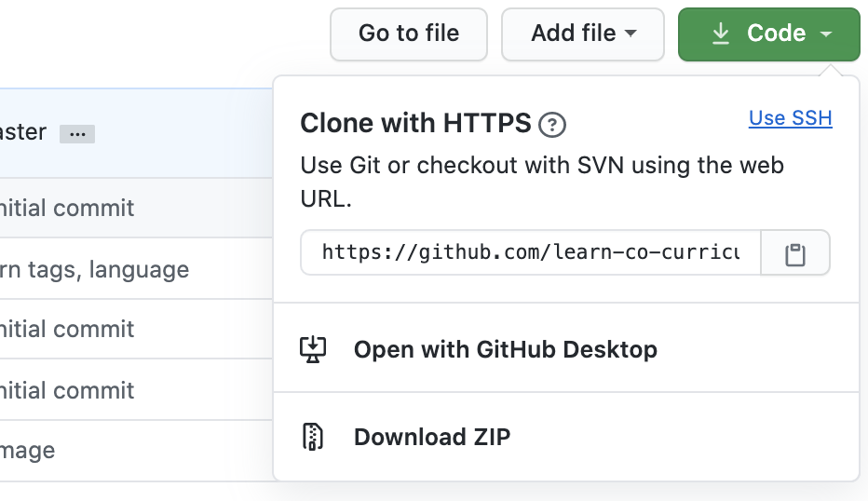The width and height of the screenshot is (868, 501).
Task: Click the Code button caret arrow
Action: (x=826, y=34)
